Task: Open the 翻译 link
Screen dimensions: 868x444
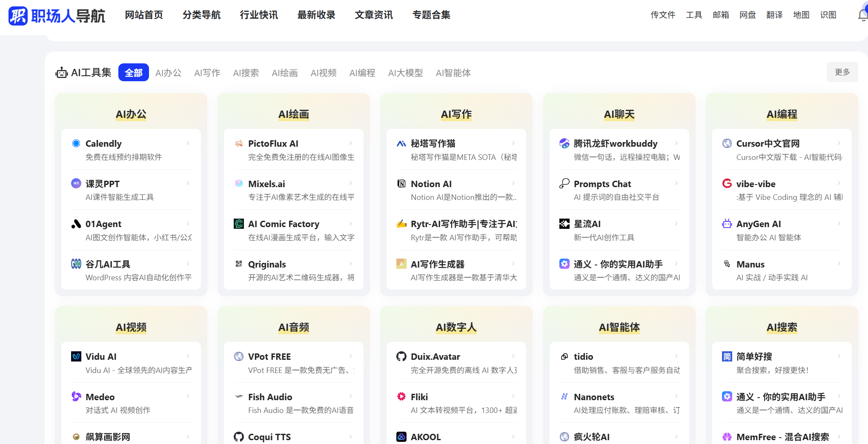Action: 774,15
